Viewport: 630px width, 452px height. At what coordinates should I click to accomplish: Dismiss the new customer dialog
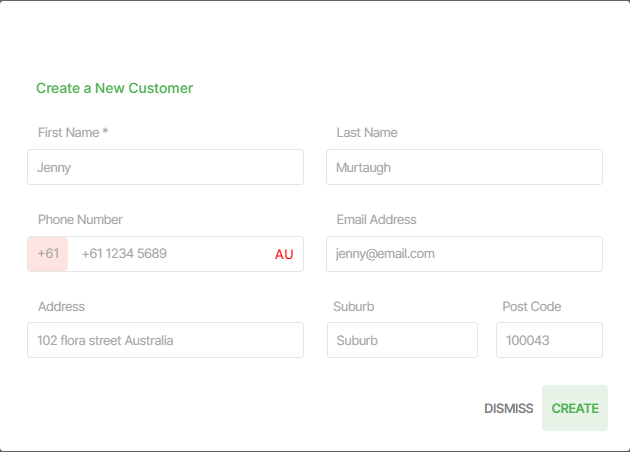coord(509,408)
